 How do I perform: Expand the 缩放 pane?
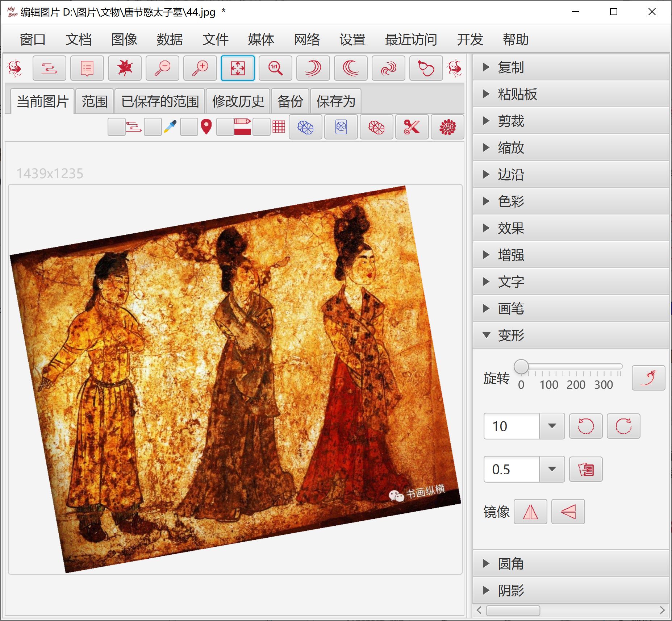click(571, 148)
